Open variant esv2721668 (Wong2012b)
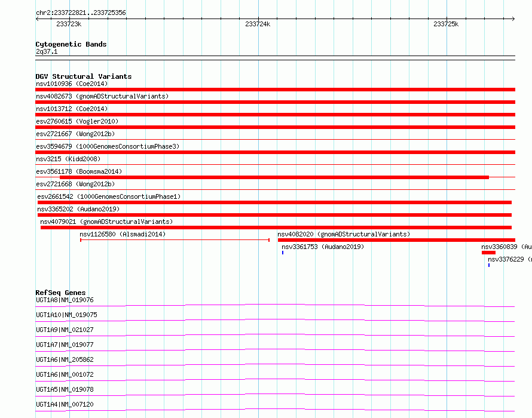The height and width of the screenshot is (418, 532). coord(75,184)
